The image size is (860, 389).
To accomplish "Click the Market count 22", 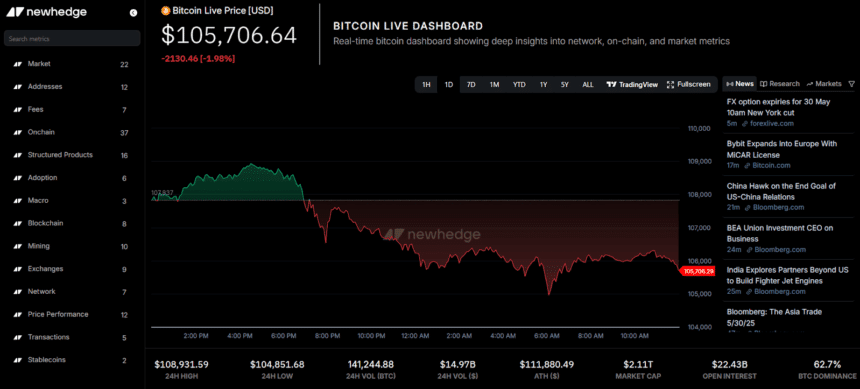I will [x=125, y=64].
